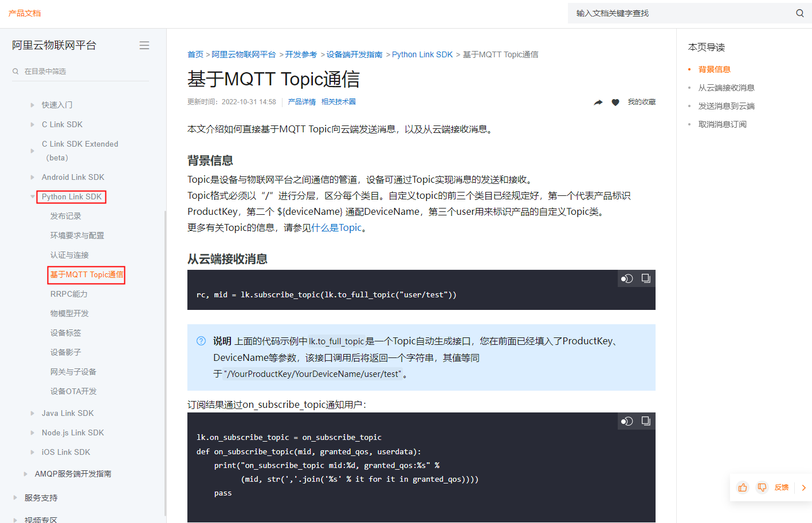The image size is (812, 523).
Task: Click the search magnifier icon in top bar
Action: click(x=799, y=13)
